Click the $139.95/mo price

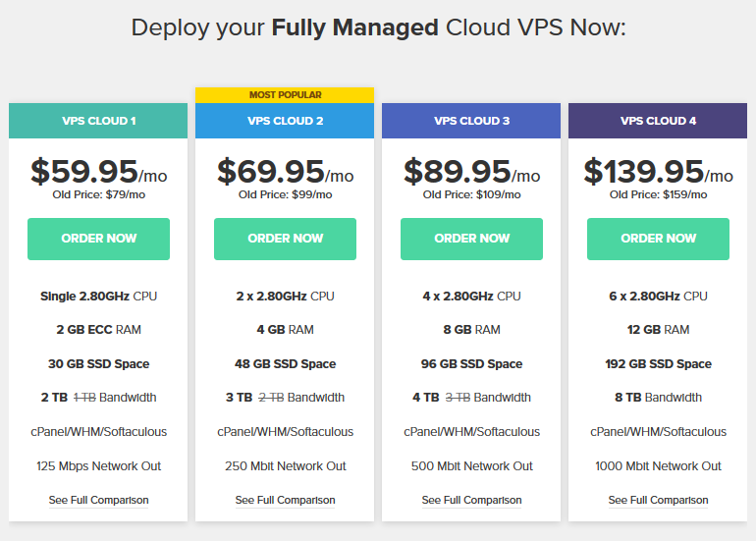pyautogui.click(x=658, y=172)
